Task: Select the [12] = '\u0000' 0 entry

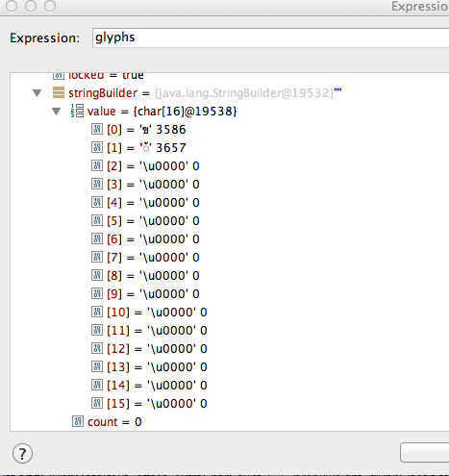Action: pos(157,349)
